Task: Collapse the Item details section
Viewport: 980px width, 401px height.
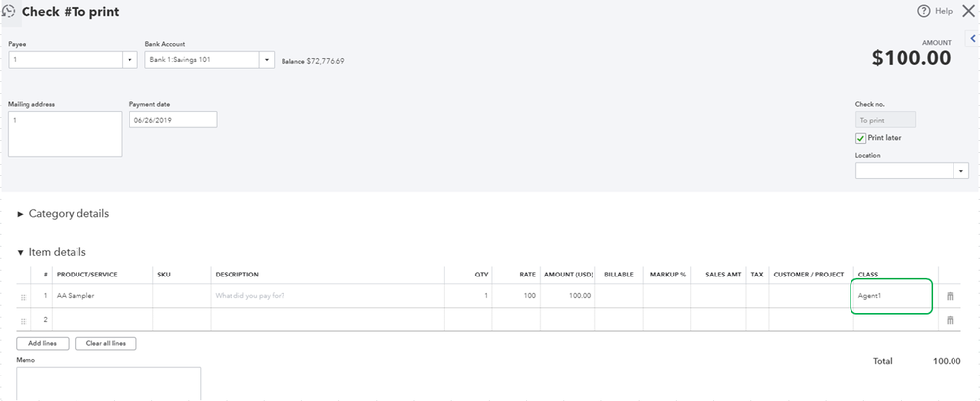Action: 51,252
